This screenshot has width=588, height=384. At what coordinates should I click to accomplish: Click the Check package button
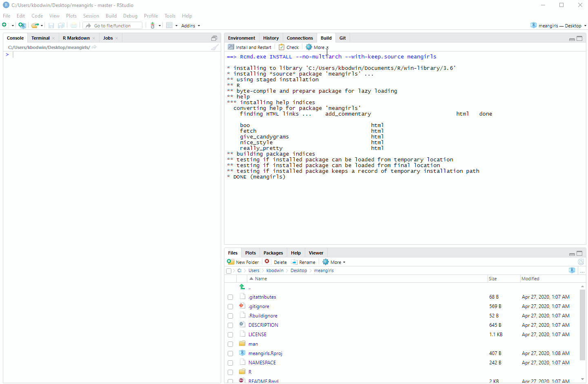pos(289,47)
